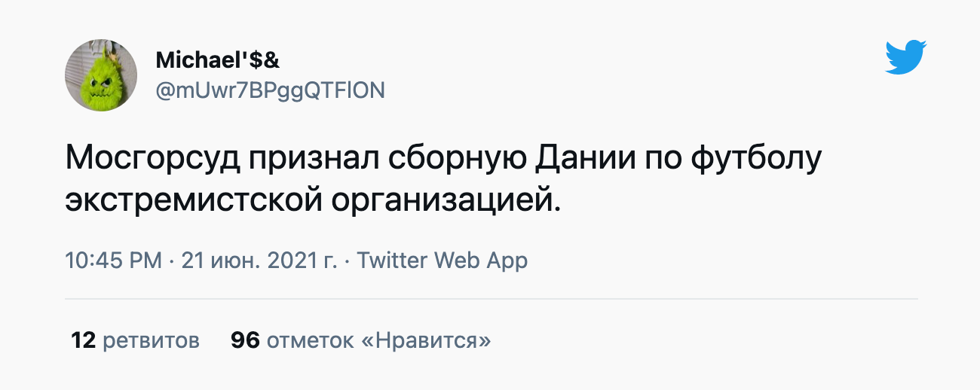Click the word ретвитов
This screenshot has height=390, width=980.
tap(151, 340)
